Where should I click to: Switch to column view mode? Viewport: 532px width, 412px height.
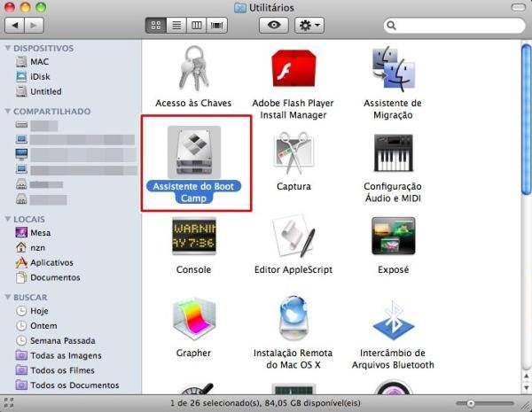[197, 26]
